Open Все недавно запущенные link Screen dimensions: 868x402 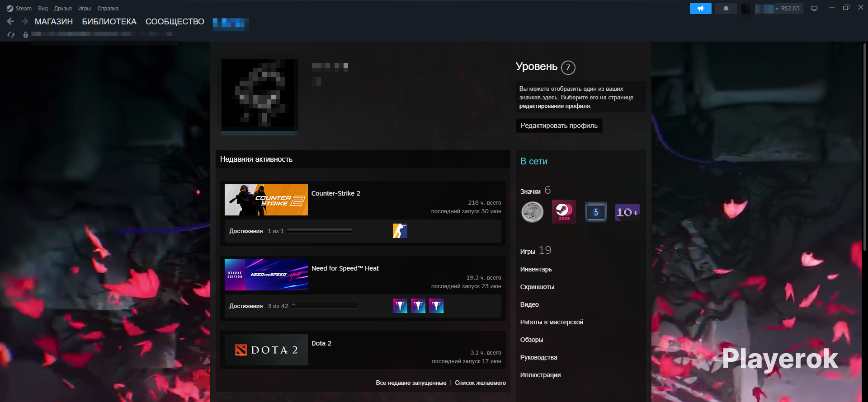coord(411,383)
